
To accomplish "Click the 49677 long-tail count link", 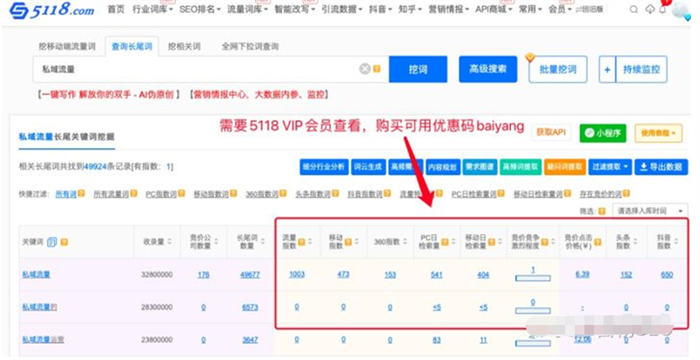I will 250,274.
